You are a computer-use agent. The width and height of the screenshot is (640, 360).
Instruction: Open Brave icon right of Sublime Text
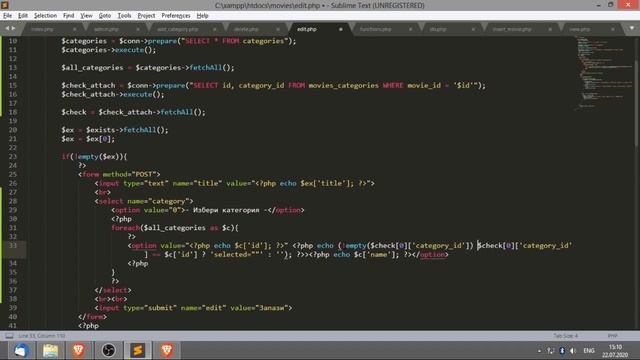click(x=167, y=350)
